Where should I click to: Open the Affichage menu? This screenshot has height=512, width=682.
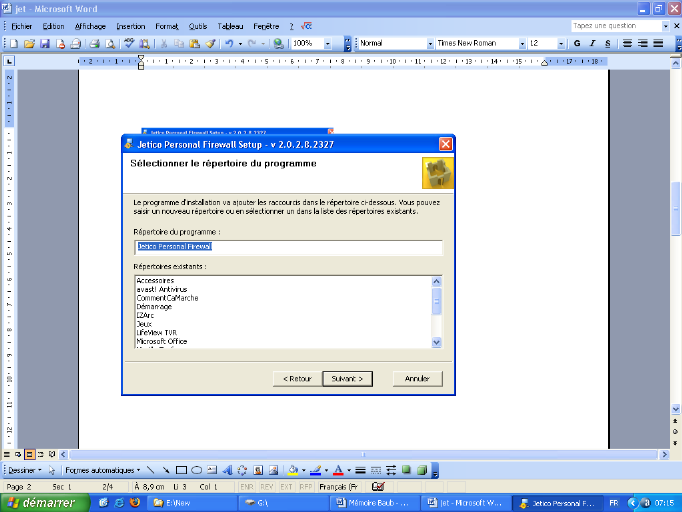point(90,27)
